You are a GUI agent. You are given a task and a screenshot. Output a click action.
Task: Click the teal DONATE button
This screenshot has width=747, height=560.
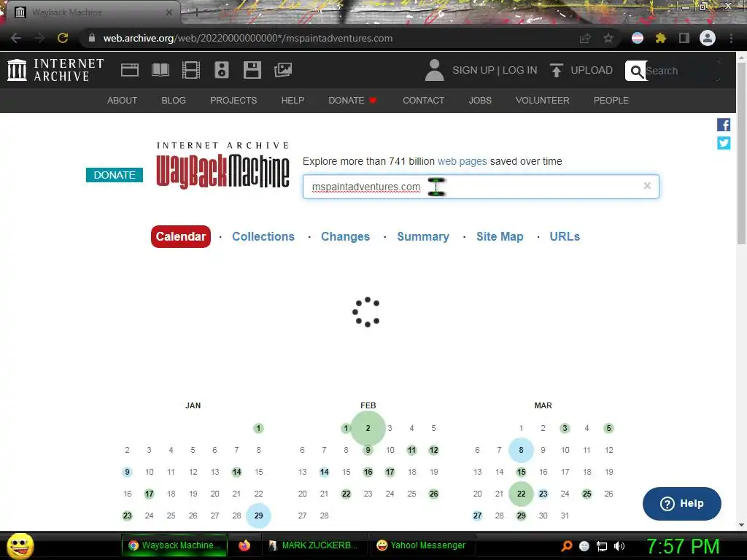click(115, 175)
